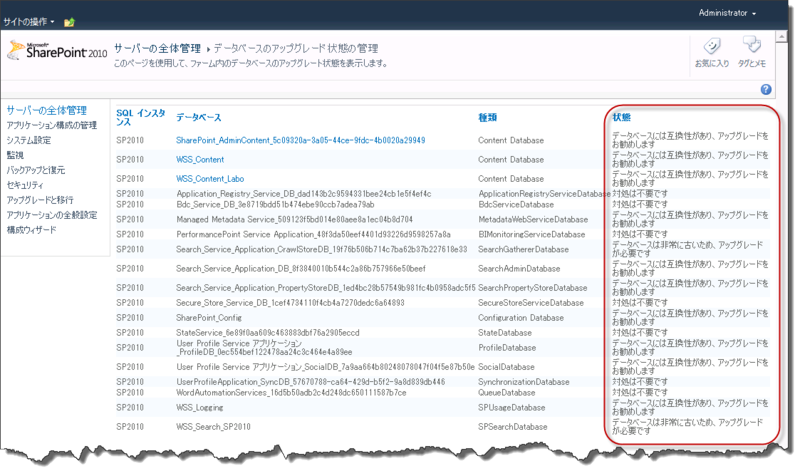Select the SharePoint_Config database name

209,318
